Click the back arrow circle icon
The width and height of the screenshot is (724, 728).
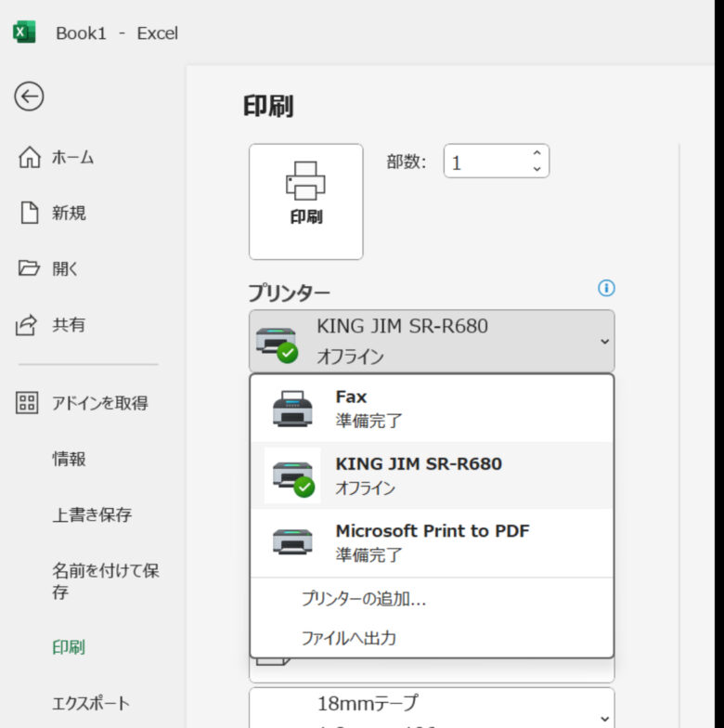pos(29,97)
